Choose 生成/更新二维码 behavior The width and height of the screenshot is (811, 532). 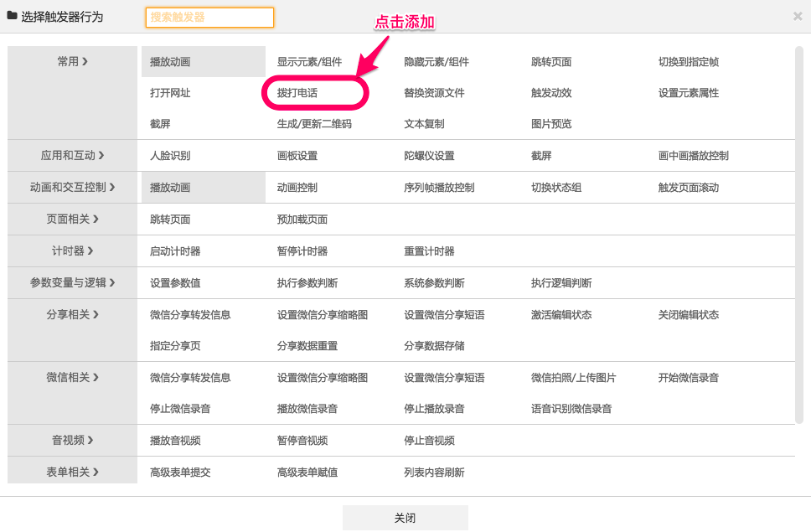[314, 124]
